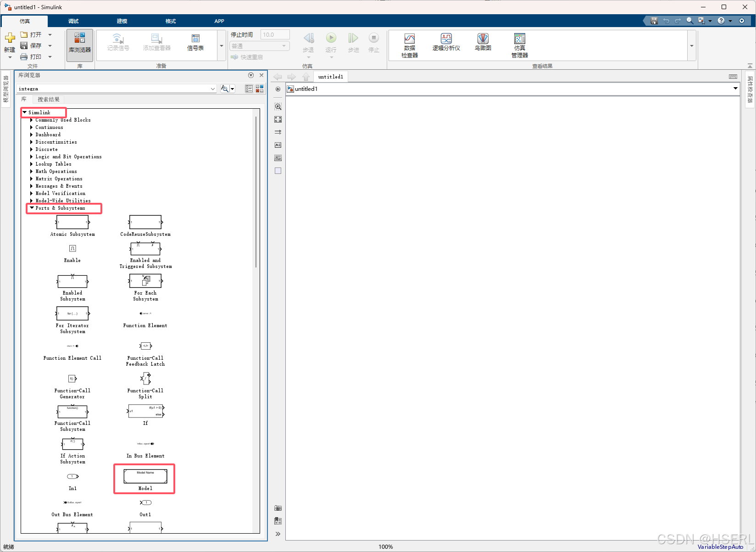Click the Image tool in canvas palette
The height and width of the screenshot is (552, 756).
(278, 158)
